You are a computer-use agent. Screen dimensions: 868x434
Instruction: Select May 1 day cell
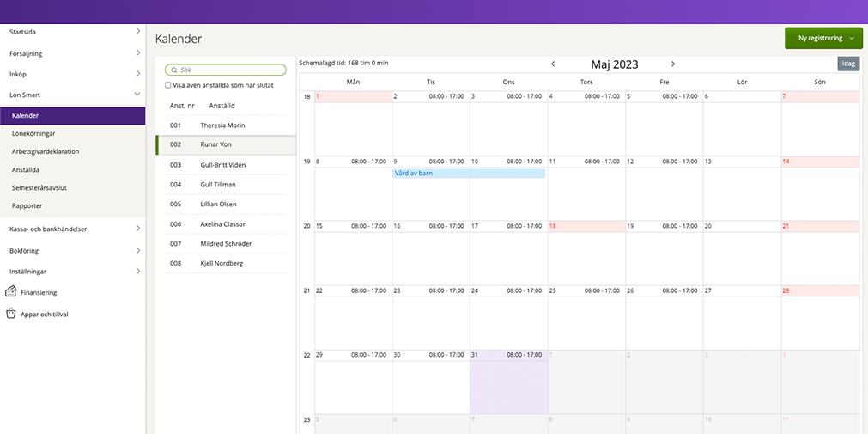pyautogui.click(x=354, y=123)
